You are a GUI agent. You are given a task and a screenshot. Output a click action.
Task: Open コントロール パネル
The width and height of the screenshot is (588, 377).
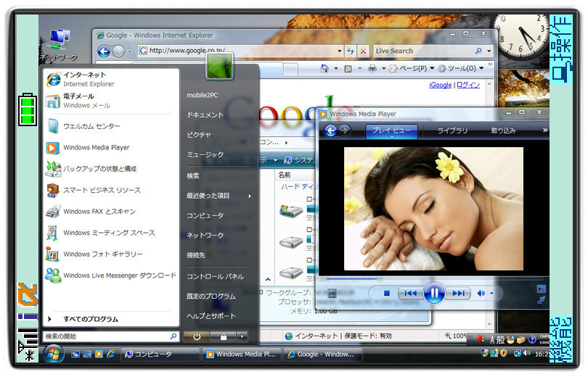click(x=216, y=276)
